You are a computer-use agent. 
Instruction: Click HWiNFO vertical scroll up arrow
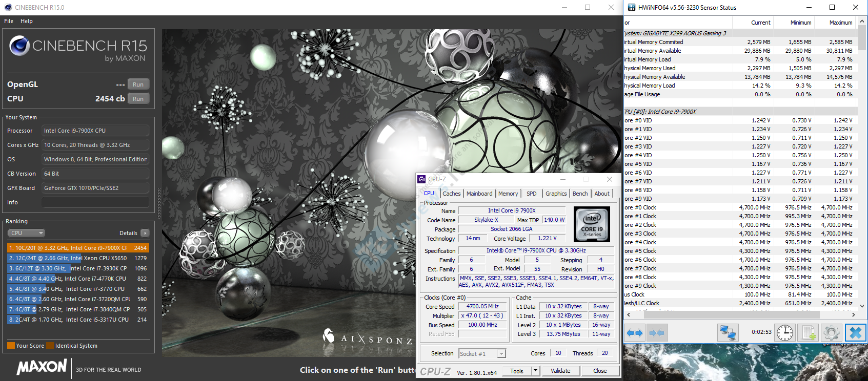click(x=862, y=21)
